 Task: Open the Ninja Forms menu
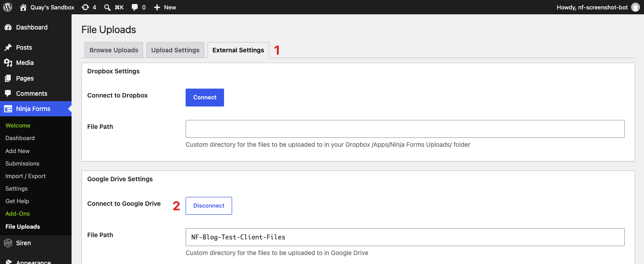[x=36, y=109]
